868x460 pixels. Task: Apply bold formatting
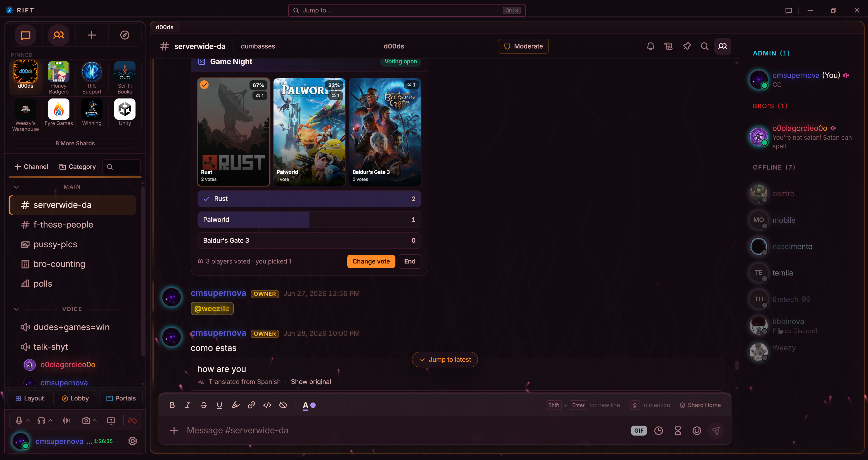(172, 405)
